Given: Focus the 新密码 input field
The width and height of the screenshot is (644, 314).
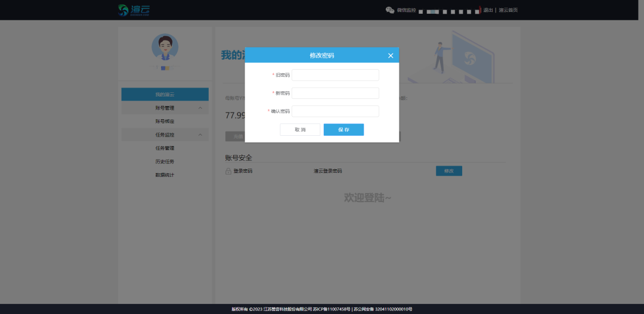Looking at the screenshot, I should point(335,93).
